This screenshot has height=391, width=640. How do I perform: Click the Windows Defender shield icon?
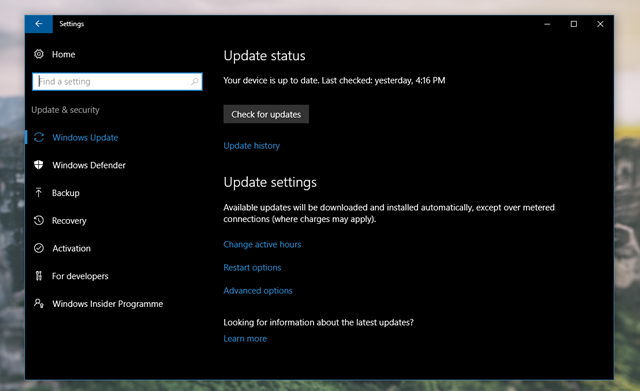point(39,165)
